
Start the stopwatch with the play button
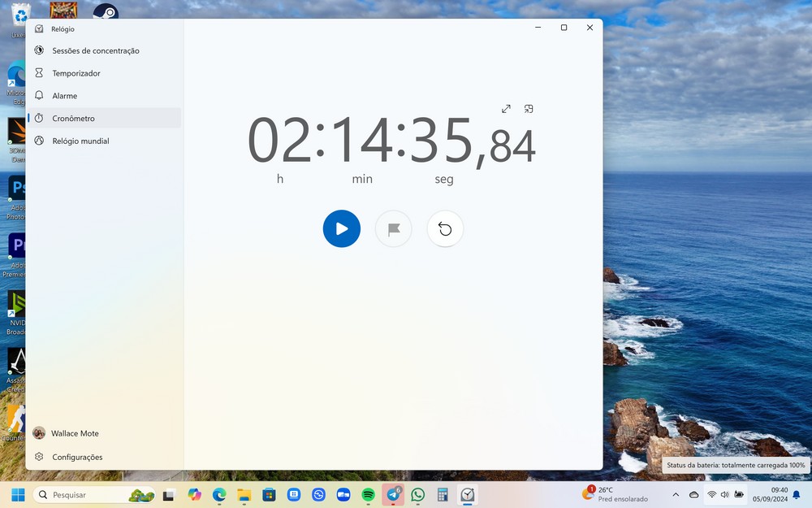(341, 228)
